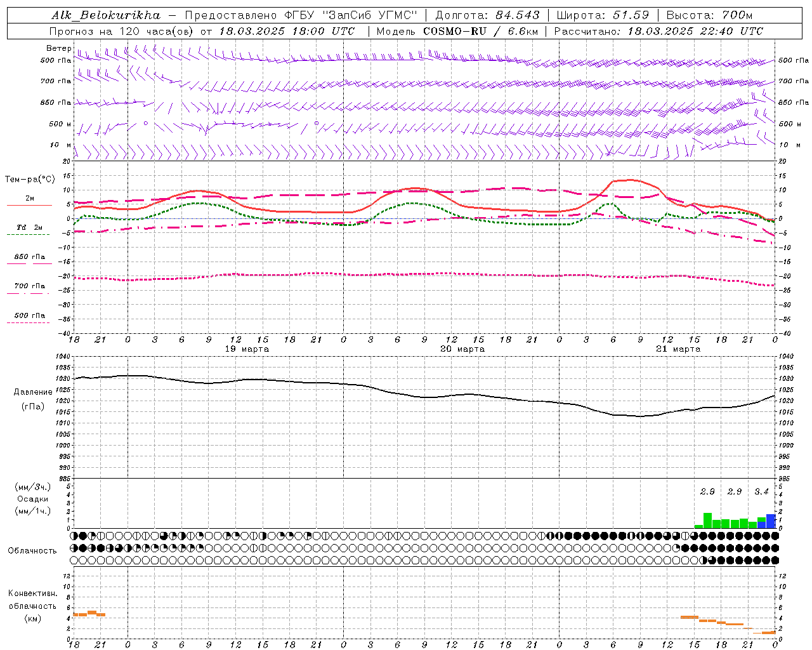
Task: Click the "Конвективн." convective cloud label
Action: (x=32, y=594)
